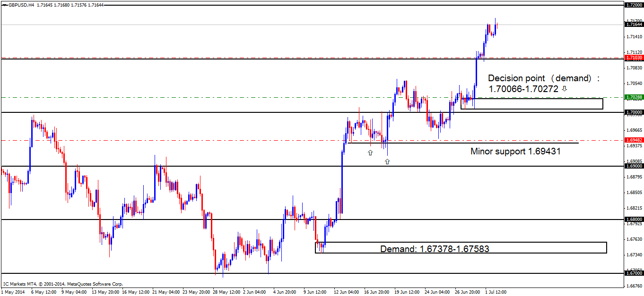Click the 1.70540 price axis value
Image resolution: width=644 pixels, height=296 pixels.
(x=634, y=83)
